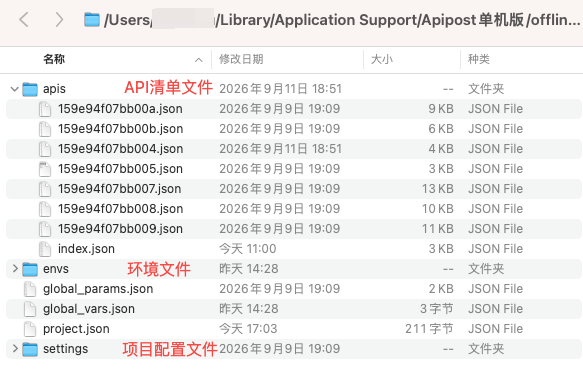Go forward with the right arrow button
Image resolution: width=583 pixels, height=371 pixels.
pos(59,19)
